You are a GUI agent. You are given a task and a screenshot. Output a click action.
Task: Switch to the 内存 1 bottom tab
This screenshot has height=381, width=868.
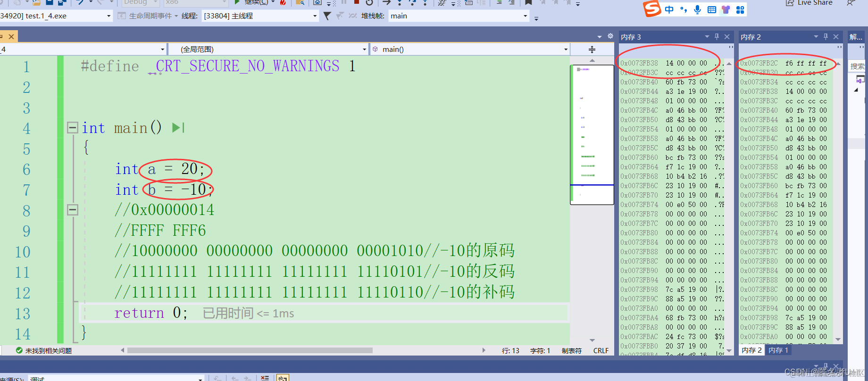coord(778,350)
